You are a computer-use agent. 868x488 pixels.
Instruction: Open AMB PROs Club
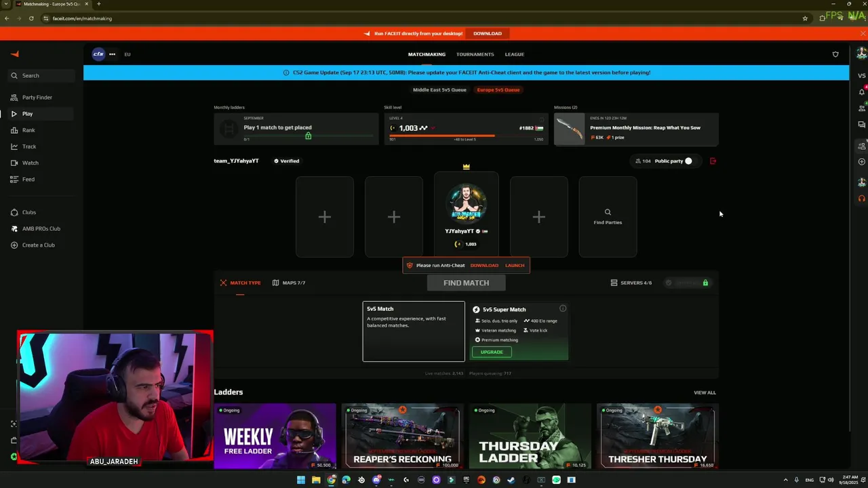[41, 228]
